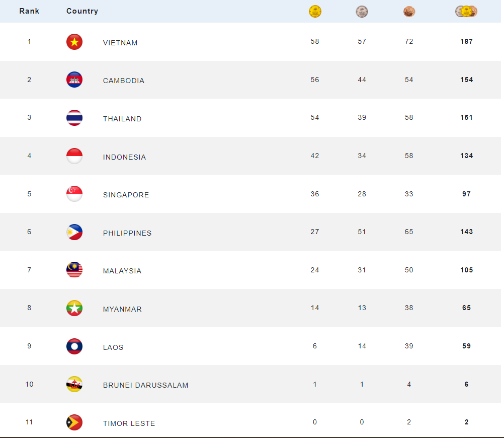The image size is (504, 438).
Task: Click the Timor Leste flag icon
Action: 74,422
